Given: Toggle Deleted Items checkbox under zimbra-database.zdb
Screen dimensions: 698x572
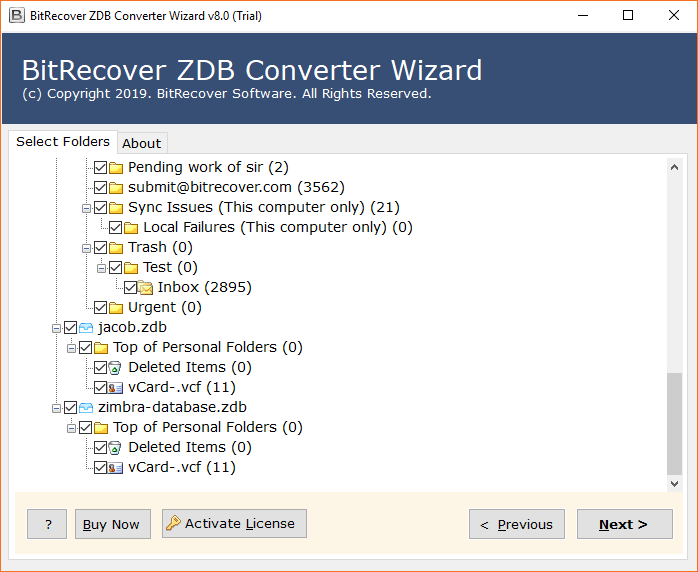Looking at the screenshot, I should pos(101,447).
